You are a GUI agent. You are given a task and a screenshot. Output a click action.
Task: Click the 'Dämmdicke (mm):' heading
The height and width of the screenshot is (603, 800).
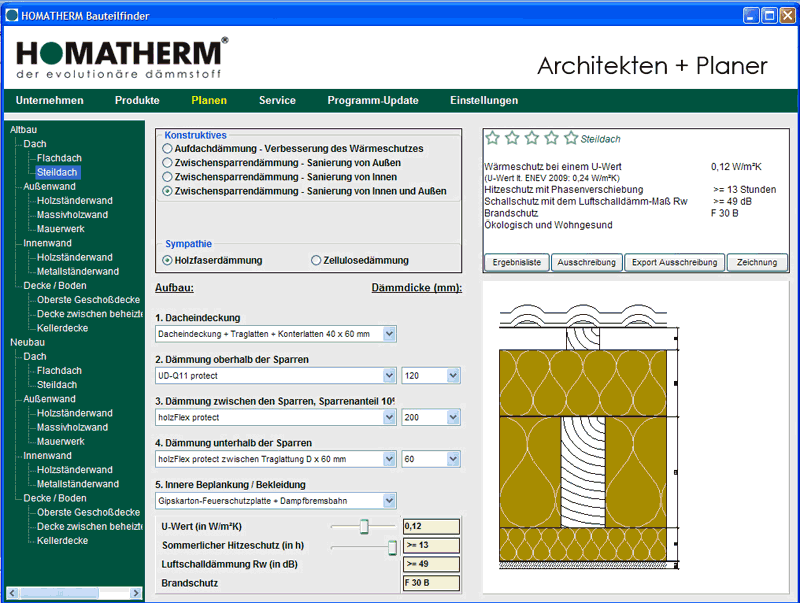(x=416, y=288)
